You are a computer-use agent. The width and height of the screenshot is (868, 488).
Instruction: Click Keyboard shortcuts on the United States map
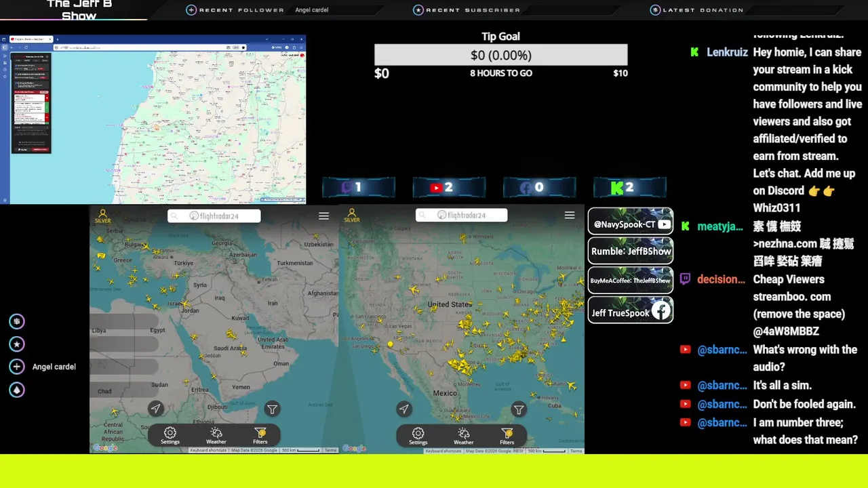[x=443, y=451]
